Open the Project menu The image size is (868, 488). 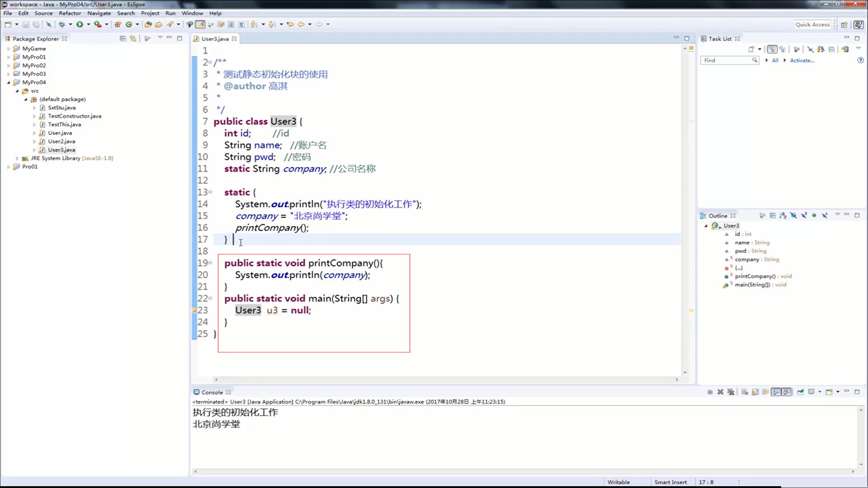150,13
